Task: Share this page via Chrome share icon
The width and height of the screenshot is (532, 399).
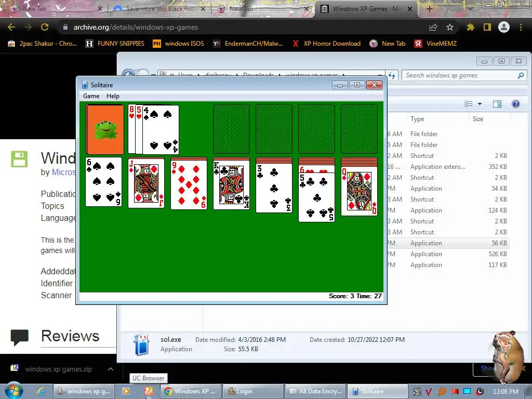Action: [x=433, y=27]
